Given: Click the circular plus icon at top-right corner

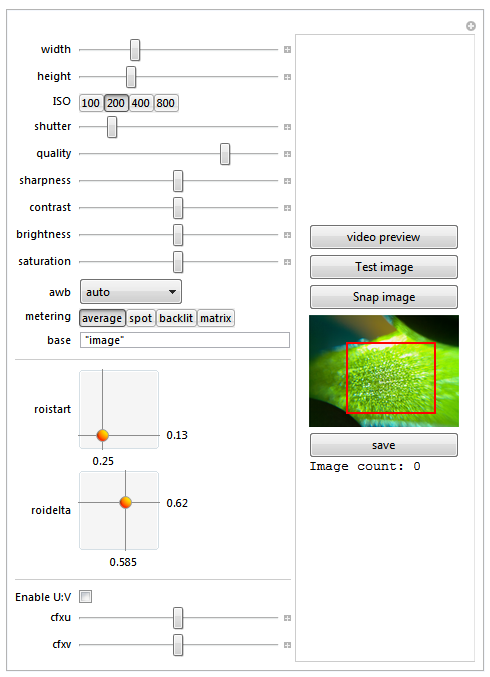Looking at the screenshot, I should tap(471, 26).
